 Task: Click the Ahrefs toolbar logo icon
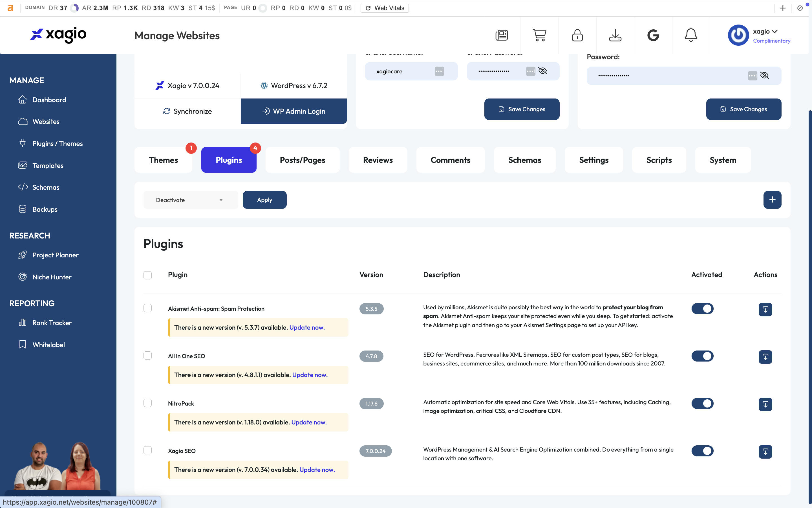[x=10, y=8]
